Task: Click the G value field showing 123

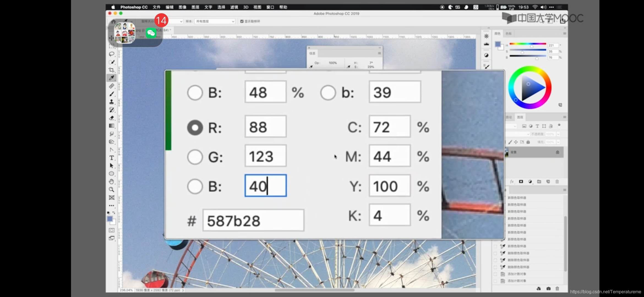Action: pos(266,156)
